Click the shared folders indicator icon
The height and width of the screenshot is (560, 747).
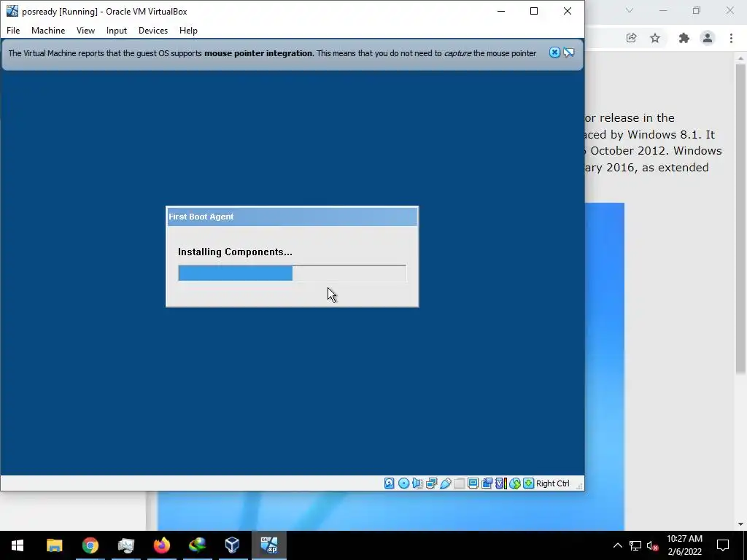[460, 483]
